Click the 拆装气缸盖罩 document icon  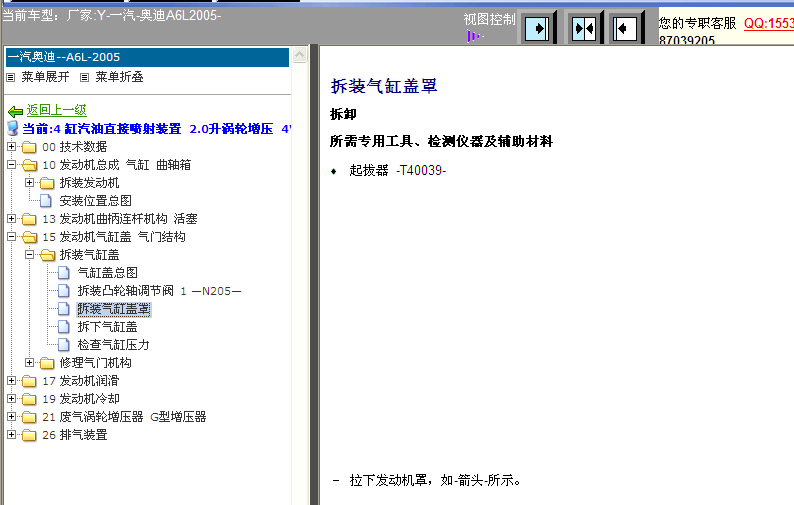coord(64,309)
